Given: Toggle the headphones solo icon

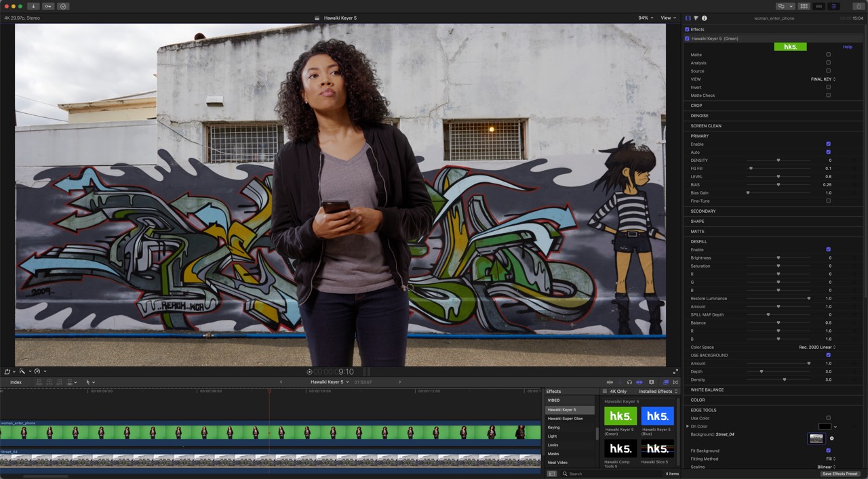Looking at the screenshot, I should pyautogui.click(x=629, y=382).
